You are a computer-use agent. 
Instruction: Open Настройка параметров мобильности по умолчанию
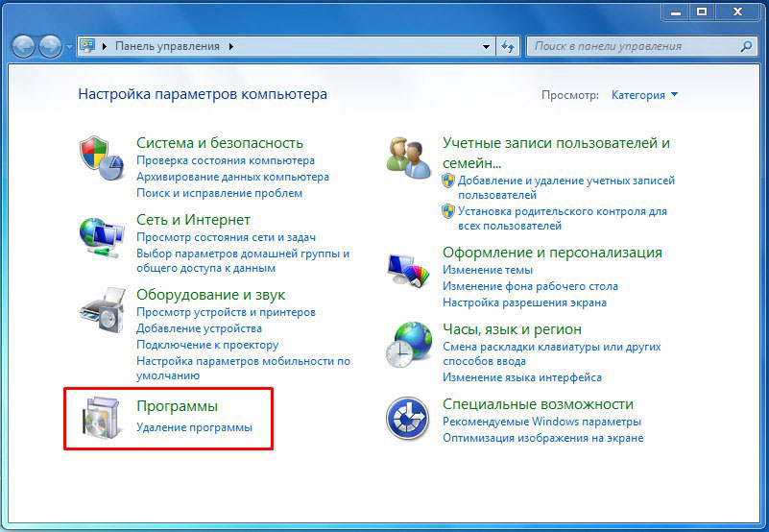(243, 368)
